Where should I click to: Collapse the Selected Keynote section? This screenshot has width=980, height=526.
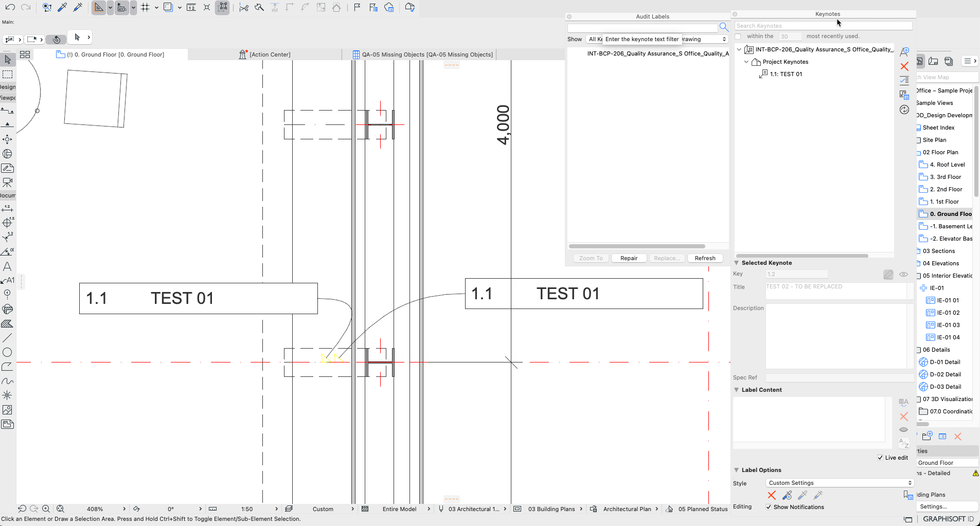(x=737, y=263)
